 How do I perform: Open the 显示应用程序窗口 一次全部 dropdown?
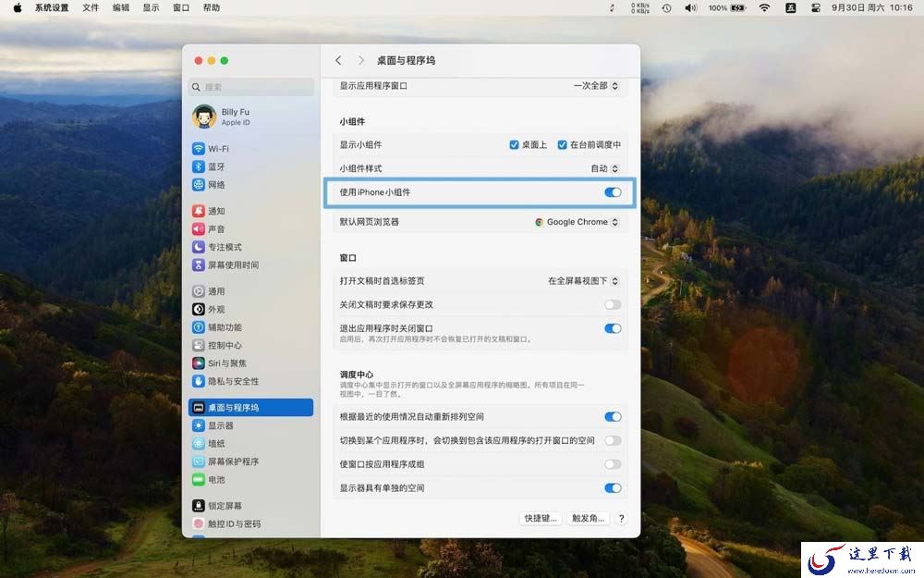point(596,85)
